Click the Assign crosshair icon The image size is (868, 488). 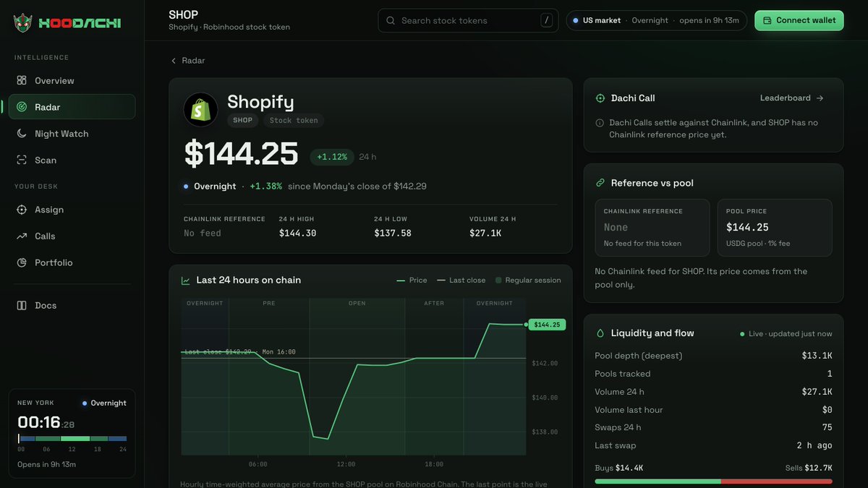click(x=22, y=210)
